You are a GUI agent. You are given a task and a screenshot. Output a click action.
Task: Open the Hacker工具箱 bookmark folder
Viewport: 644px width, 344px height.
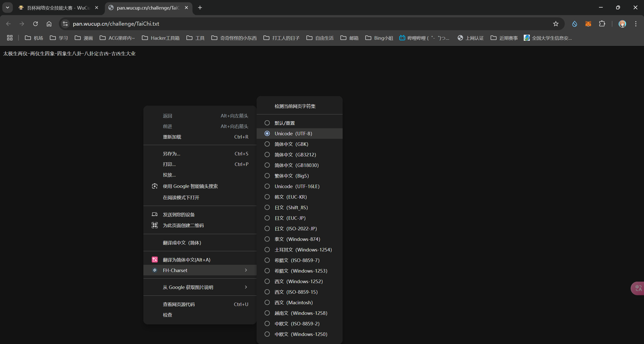[x=160, y=38]
